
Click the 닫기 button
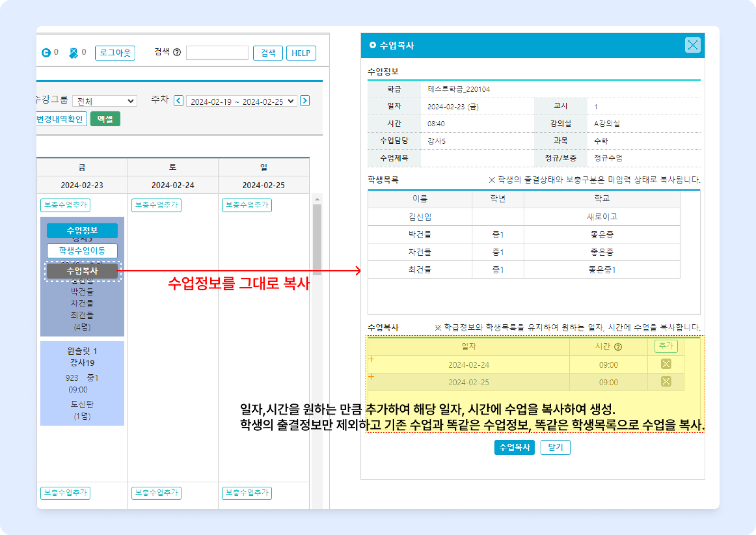click(555, 447)
